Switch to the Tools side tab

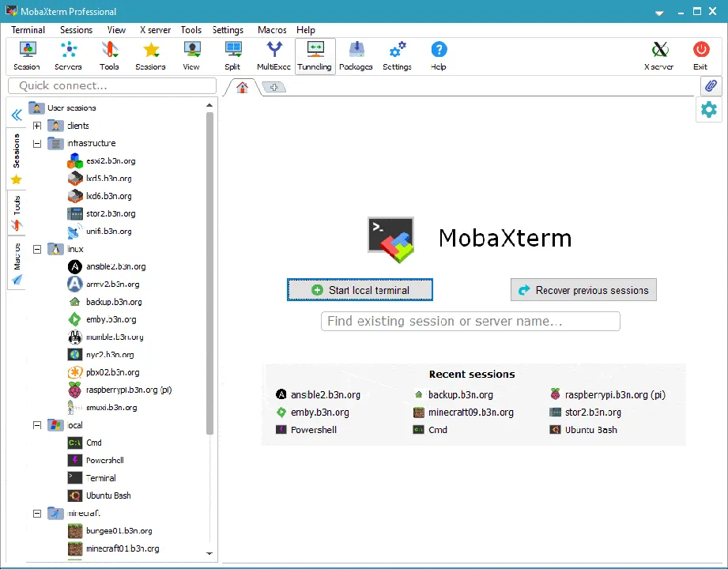click(17, 213)
